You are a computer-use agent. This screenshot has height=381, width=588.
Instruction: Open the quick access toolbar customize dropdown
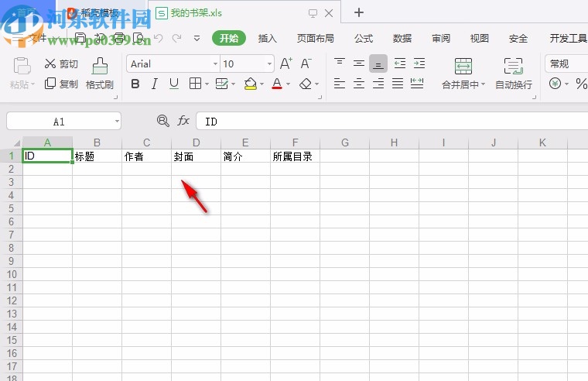point(197,38)
